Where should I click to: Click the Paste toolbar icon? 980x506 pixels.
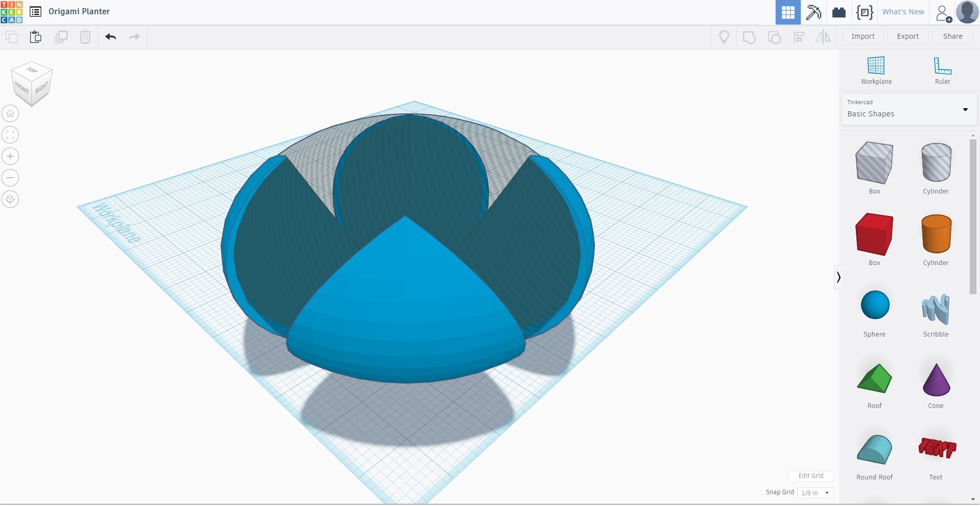[36, 37]
